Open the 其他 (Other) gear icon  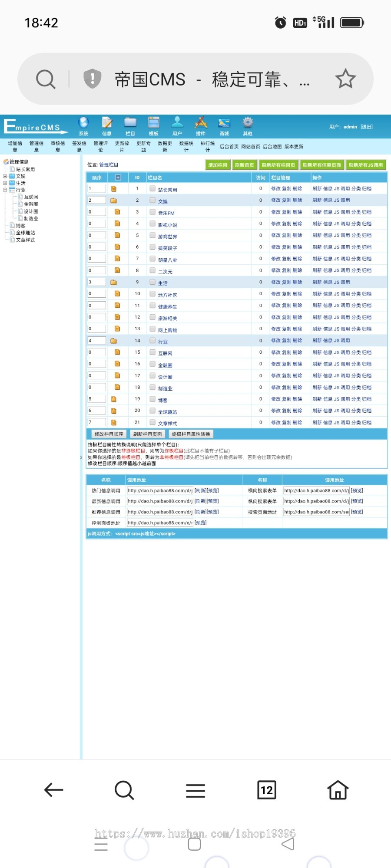[x=248, y=122]
